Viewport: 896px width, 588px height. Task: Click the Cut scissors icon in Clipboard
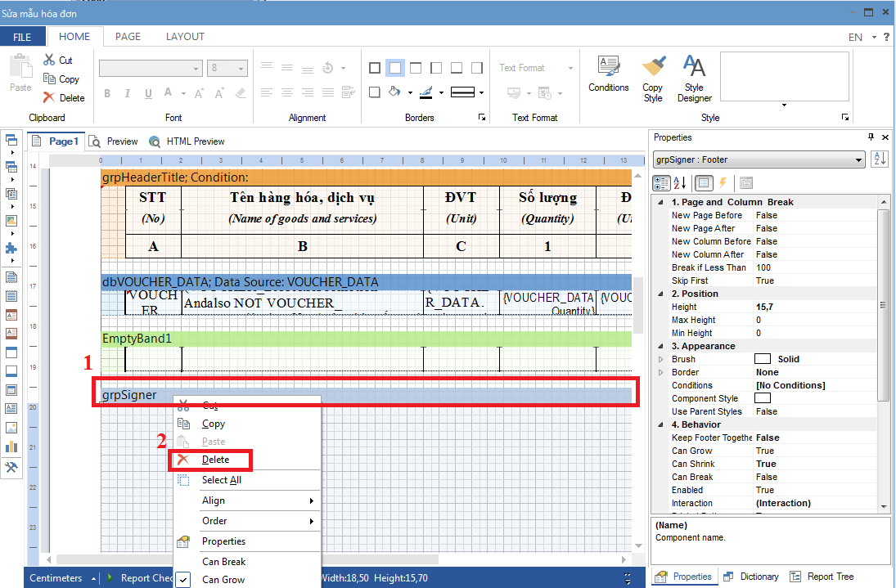click(x=49, y=60)
